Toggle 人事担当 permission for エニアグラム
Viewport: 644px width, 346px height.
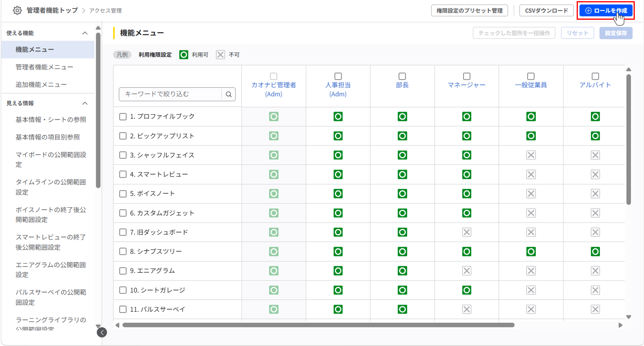(338, 271)
